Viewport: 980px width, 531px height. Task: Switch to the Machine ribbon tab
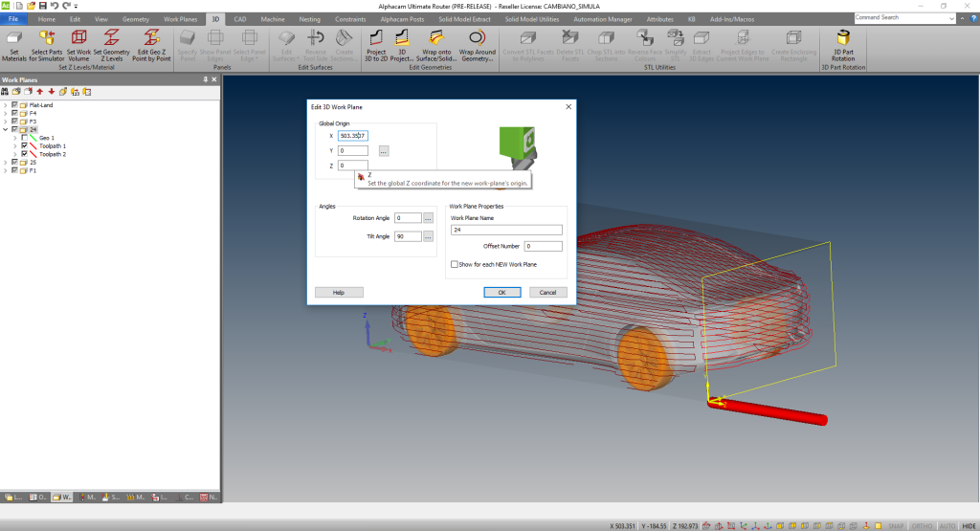[x=273, y=19]
